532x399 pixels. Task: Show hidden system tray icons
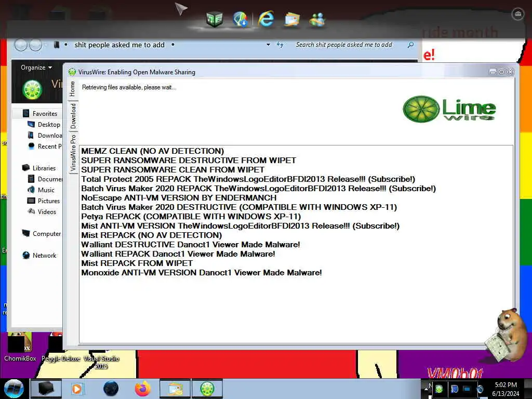tap(426, 389)
